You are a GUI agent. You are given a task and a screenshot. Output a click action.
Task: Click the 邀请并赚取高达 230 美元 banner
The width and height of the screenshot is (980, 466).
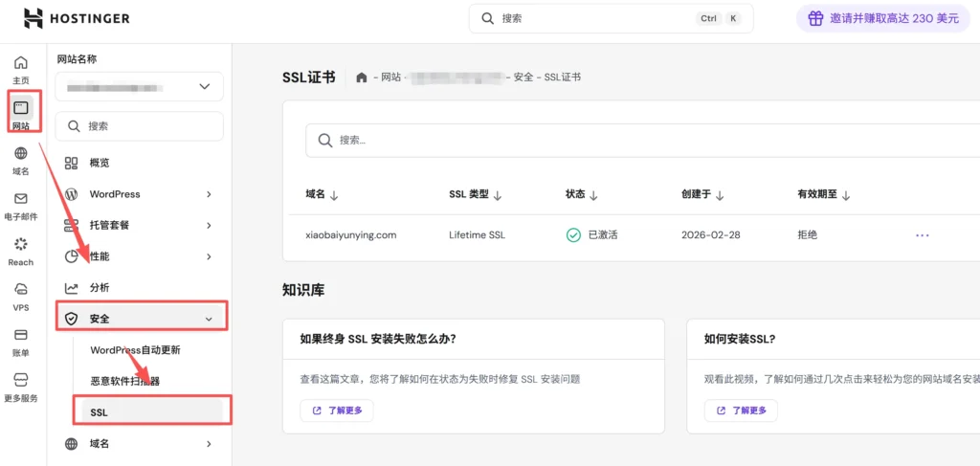click(x=885, y=18)
